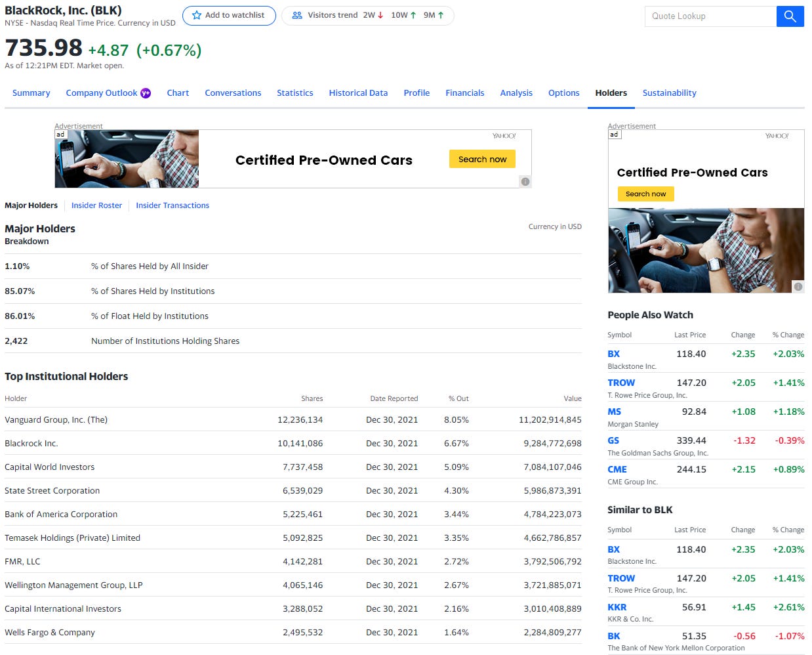
Task: Open the Insider Roster sub-tab
Action: (96, 205)
